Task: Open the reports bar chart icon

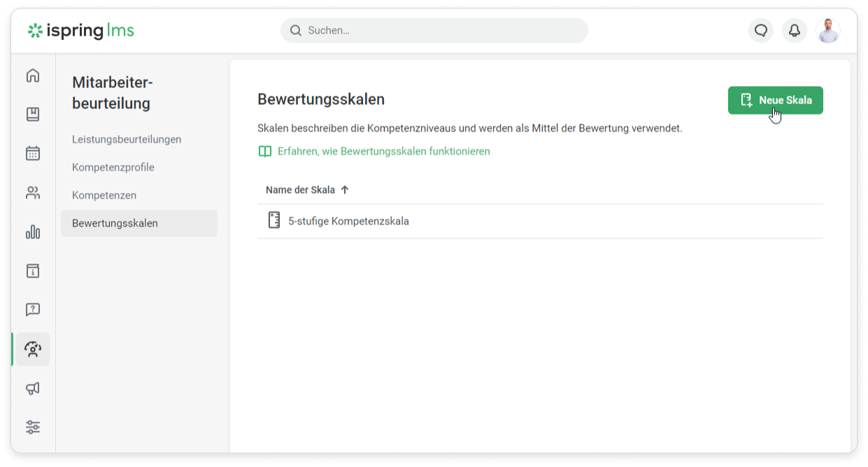Action: [33, 232]
